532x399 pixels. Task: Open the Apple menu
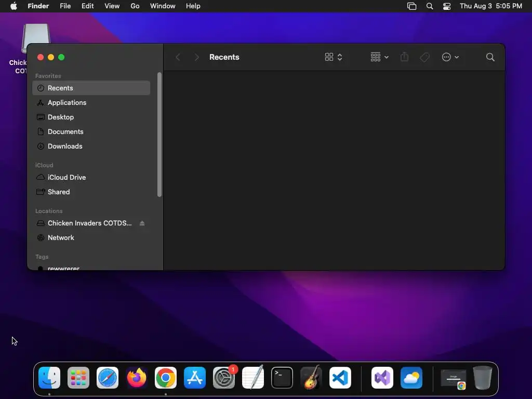(14, 6)
